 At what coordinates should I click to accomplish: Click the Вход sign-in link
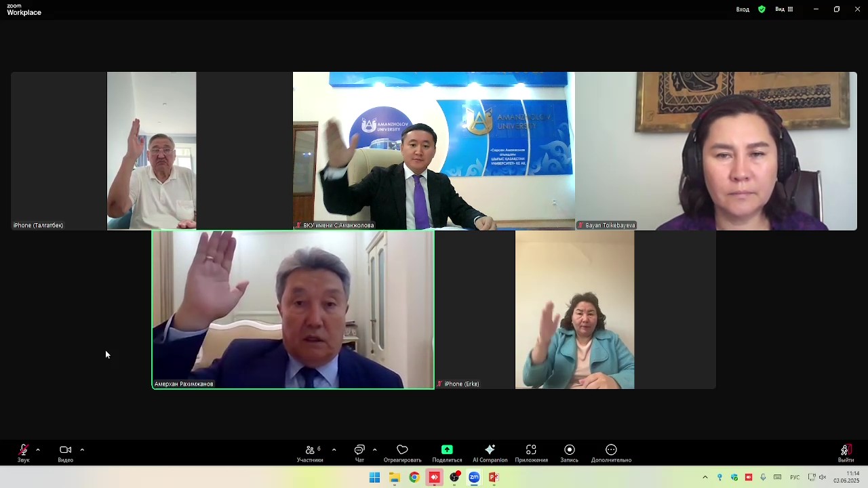click(x=743, y=9)
